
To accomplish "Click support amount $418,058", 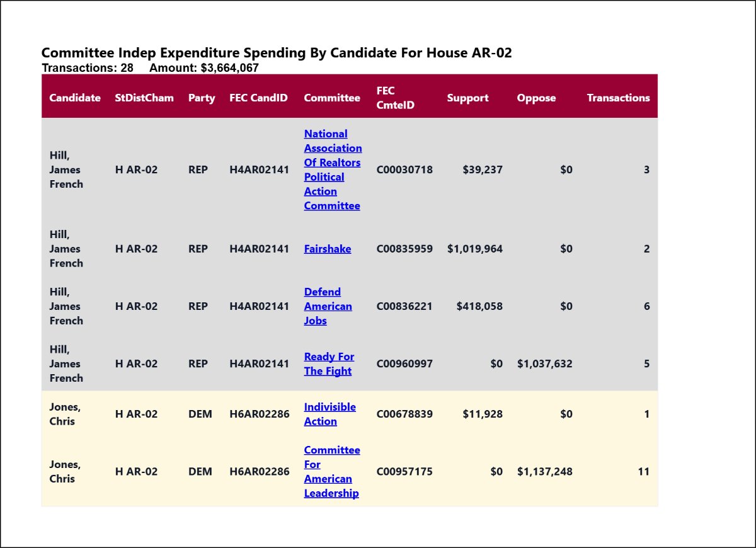I will click(480, 306).
